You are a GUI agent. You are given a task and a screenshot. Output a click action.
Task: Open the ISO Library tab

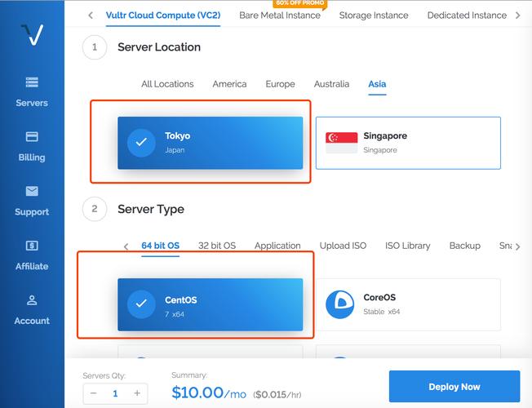pyautogui.click(x=407, y=246)
